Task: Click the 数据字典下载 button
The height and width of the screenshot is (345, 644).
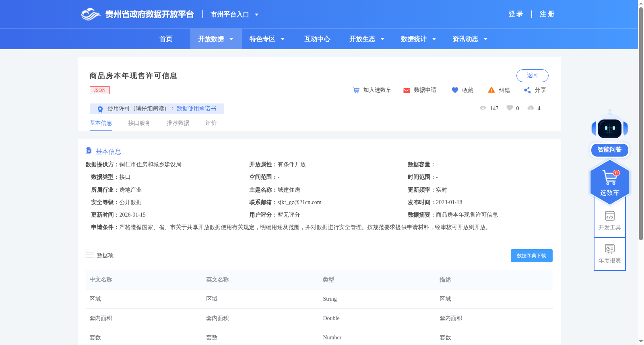Action: click(531, 256)
